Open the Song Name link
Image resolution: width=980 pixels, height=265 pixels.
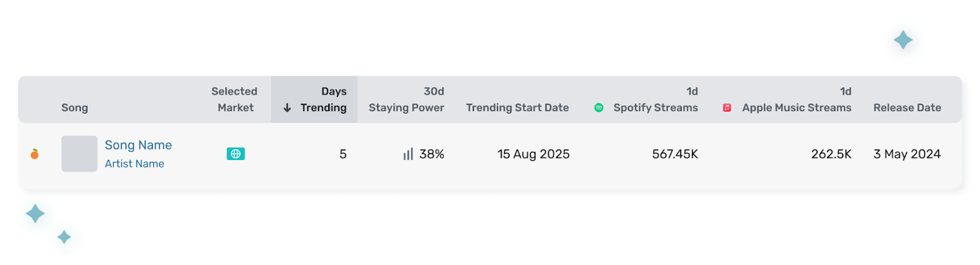pos(138,145)
